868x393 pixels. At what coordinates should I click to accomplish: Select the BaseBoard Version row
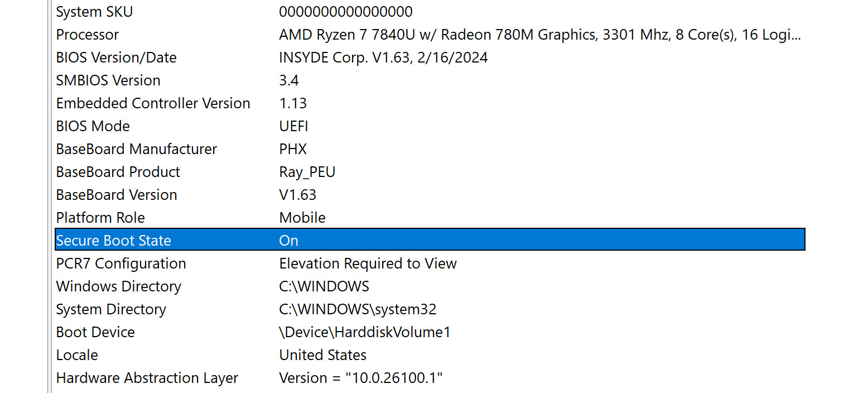(117, 195)
